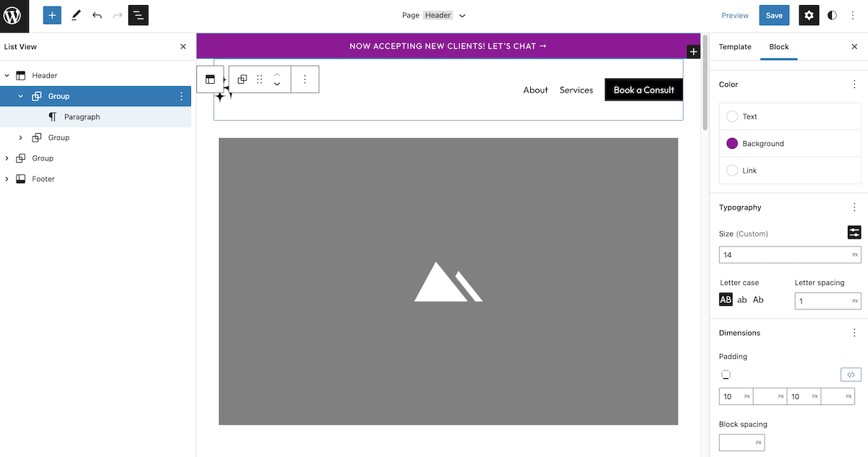This screenshot has width=868, height=457.
Task: Click the Save button
Action: click(x=774, y=15)
